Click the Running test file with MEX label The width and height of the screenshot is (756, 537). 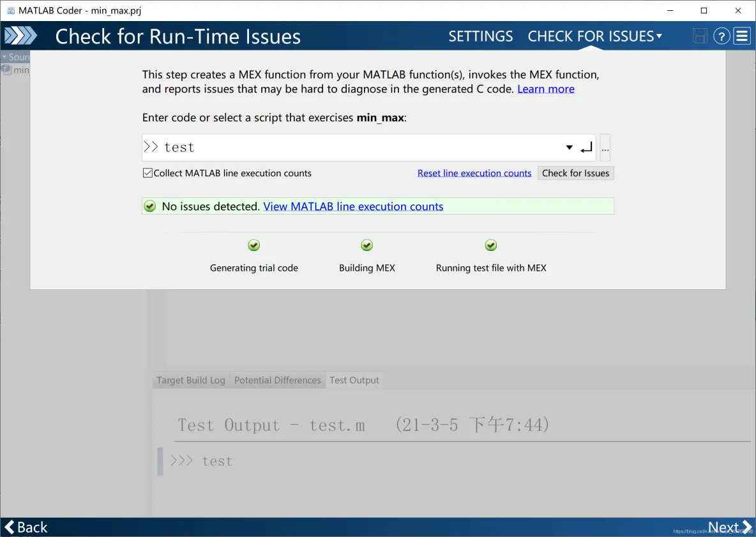point(491,268)
